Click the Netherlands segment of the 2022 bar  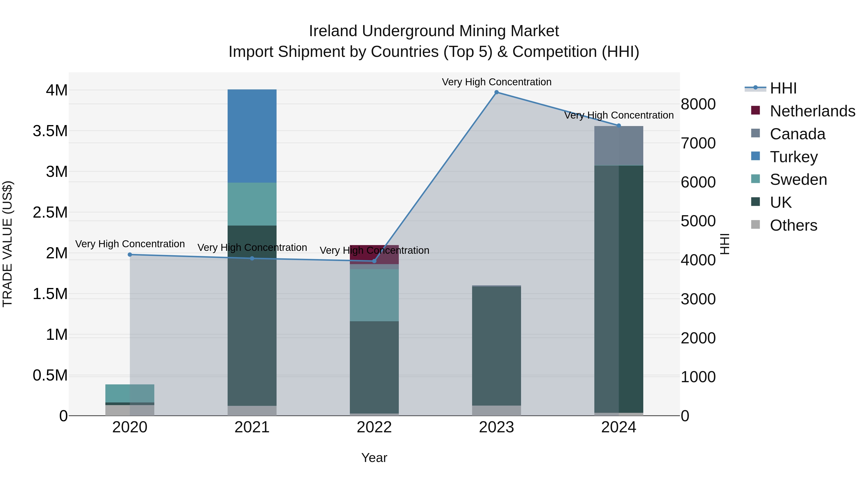coord(374,255)
